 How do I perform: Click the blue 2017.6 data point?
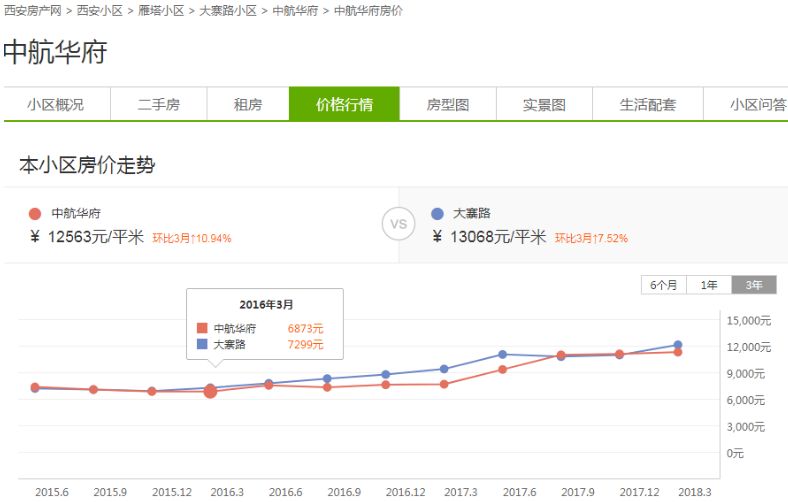(x=503, y=354)
